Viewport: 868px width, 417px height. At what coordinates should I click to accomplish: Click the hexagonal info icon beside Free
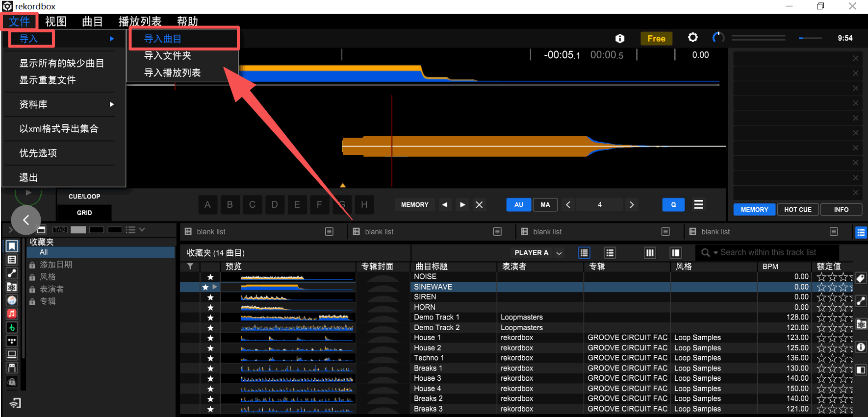click(620, 38)
